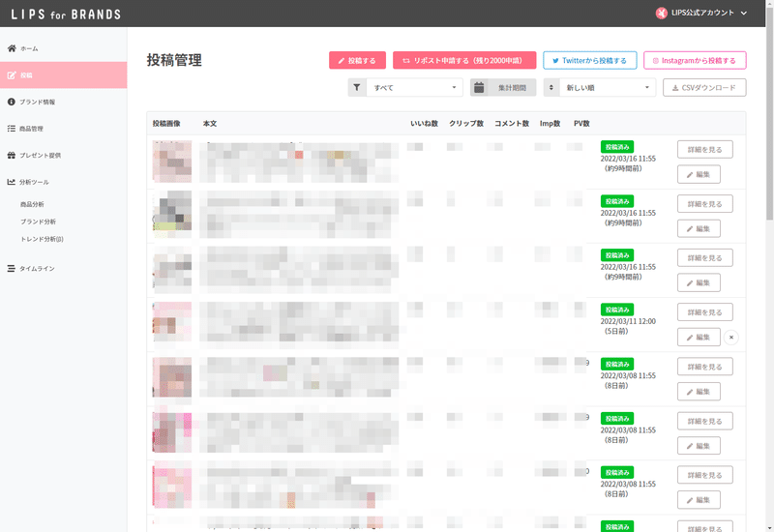View details of the 2022/03/11 12:00 post

pyautogui.click(x=705, y=312)
